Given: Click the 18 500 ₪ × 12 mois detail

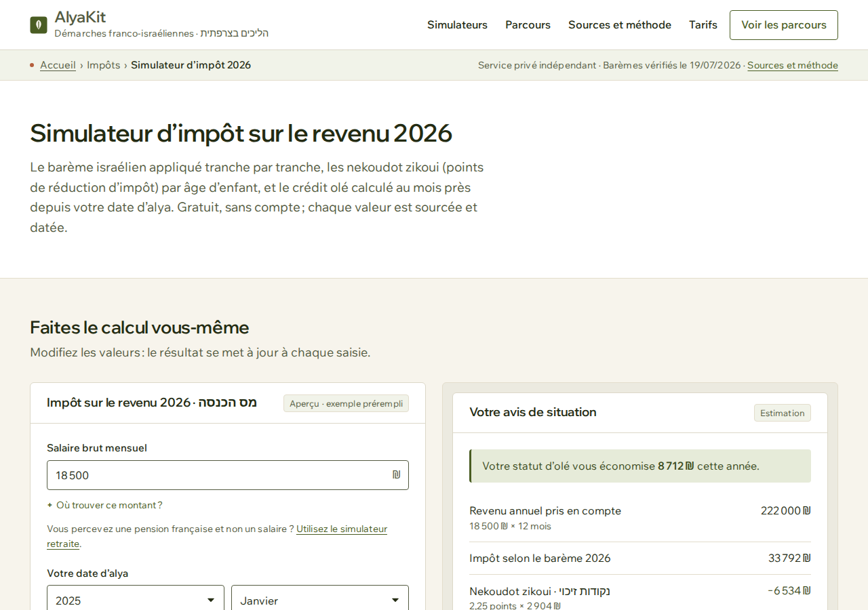Looking at the screenshot, I should point(510,527).
